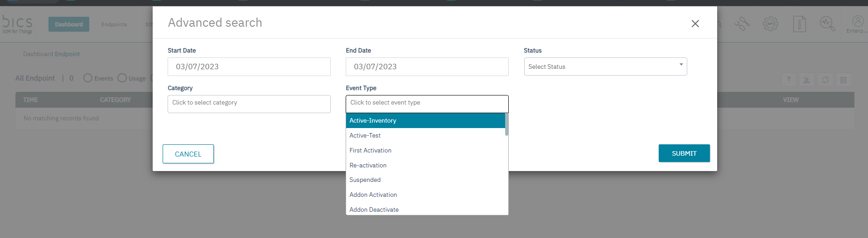Click the filter funnel icon
The image size is (868, 238).
[x=789, y=80]
